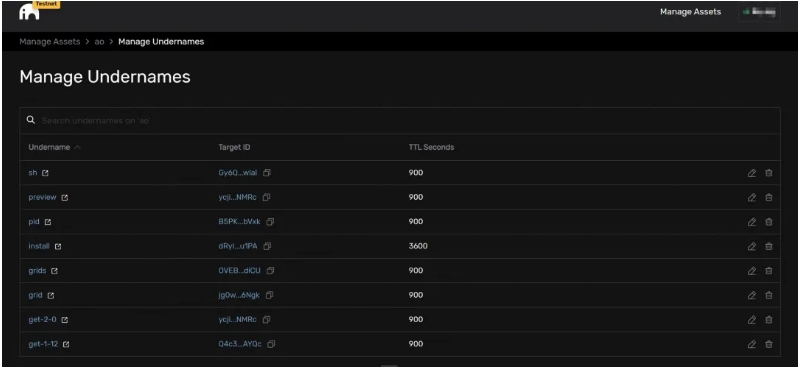Click Target ID column header
The height and width of the screenshot is (367, 800).
(x=234, y=148)
